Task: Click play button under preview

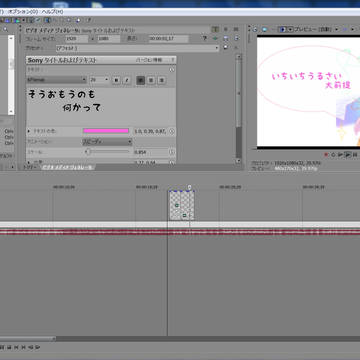Action: 347,154
